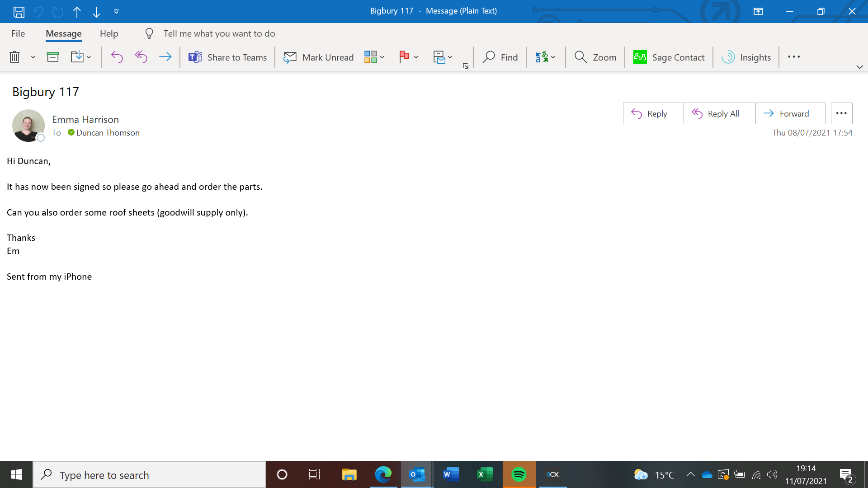
Task: Toggle Mark Unread for this message
Action: tap(318, 57)
